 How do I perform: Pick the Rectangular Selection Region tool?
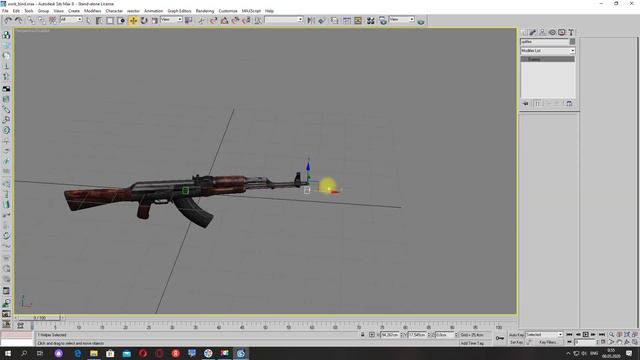(x=110, y=20)
